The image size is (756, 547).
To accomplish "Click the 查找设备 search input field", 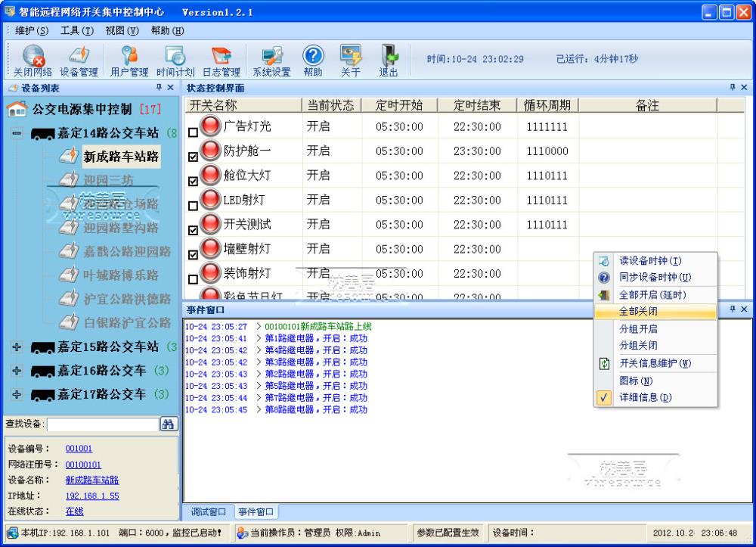I will point(102,424).
